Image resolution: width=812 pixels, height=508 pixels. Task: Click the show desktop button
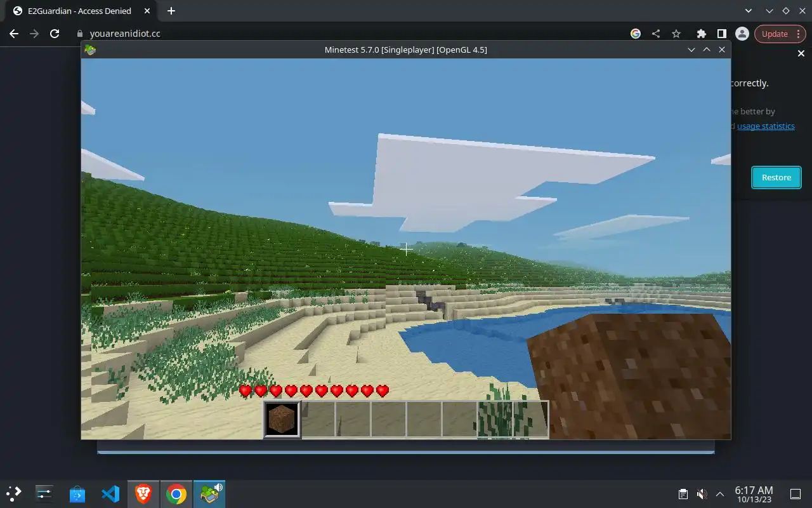[x=795, y=494]
